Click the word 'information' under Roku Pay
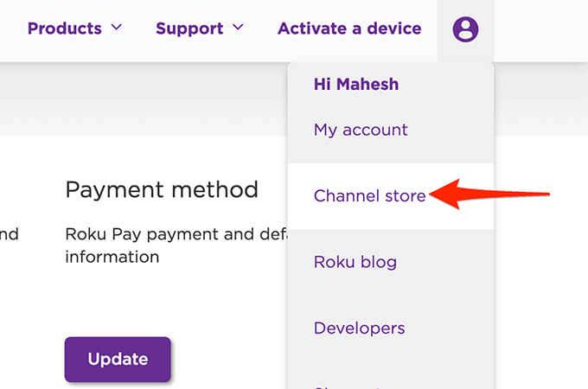This screenshot has width=588, height=389. [x=112, y=257]
